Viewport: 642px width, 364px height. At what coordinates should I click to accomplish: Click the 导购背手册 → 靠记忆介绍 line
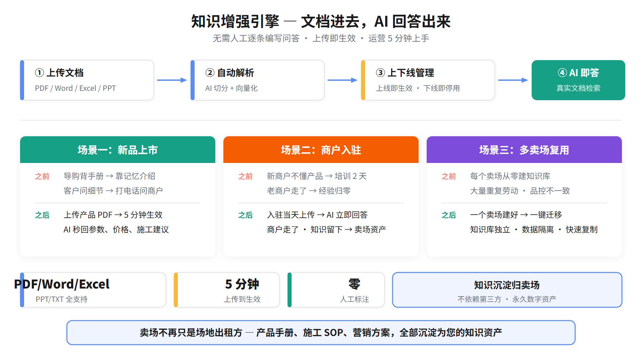[x=109, y=176]
